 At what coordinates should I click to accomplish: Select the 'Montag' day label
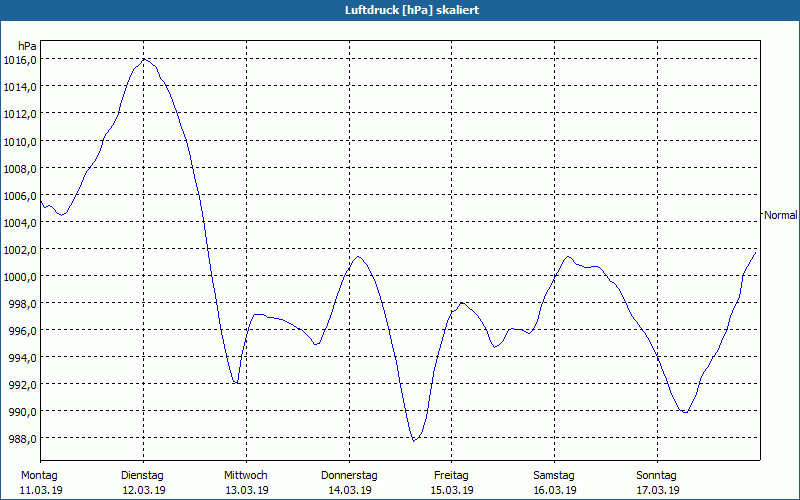coord(39,476)
